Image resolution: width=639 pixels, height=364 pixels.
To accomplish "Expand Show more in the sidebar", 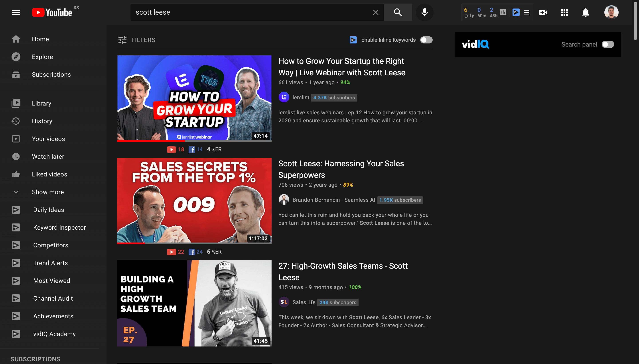I will (48, 192).
